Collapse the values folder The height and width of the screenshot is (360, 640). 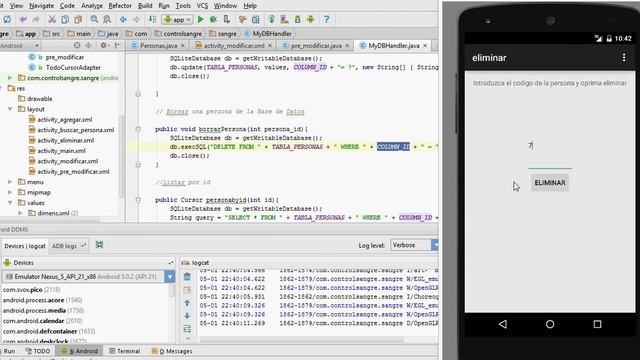pyautogui.click(x=10, y=202)
